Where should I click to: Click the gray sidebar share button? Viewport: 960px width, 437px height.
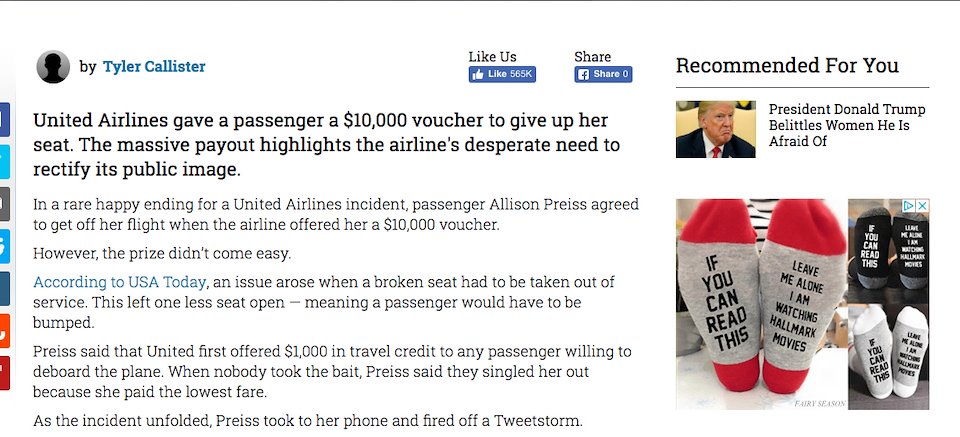click(5, 204)
